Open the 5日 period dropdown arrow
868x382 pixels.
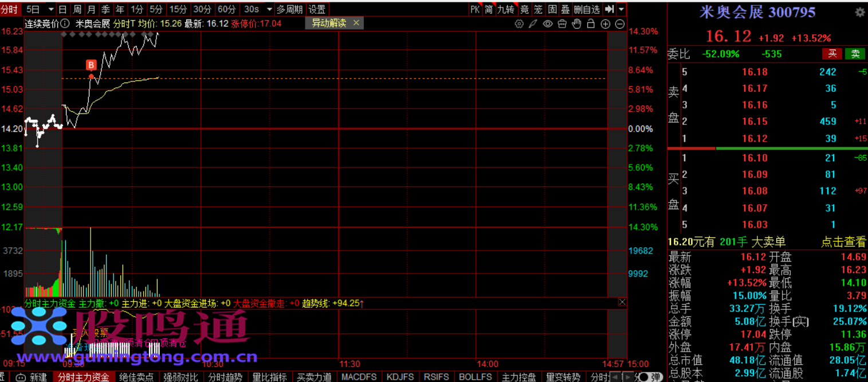50,9
